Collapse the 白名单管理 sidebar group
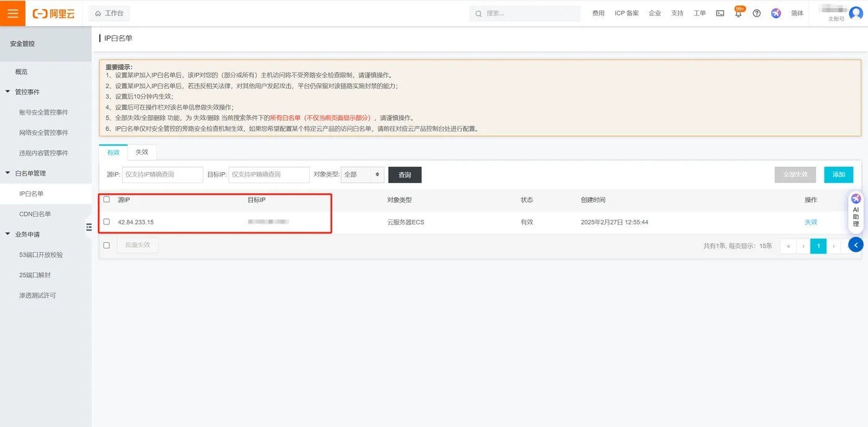This screenshot has width=868, height=427. [8, 173]
